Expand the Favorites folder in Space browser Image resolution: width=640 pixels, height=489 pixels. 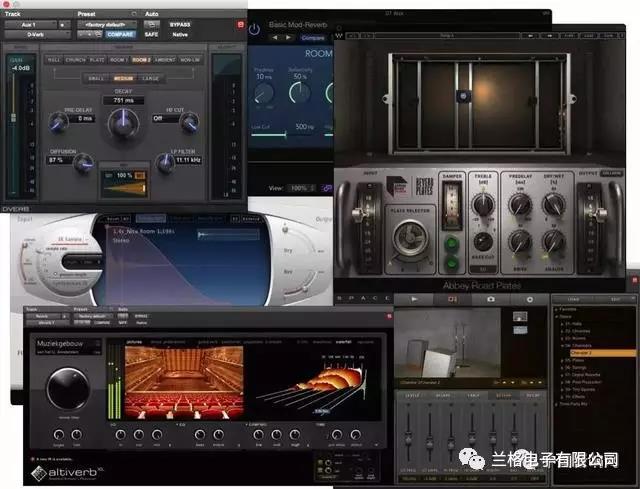(x=556, y=309)
